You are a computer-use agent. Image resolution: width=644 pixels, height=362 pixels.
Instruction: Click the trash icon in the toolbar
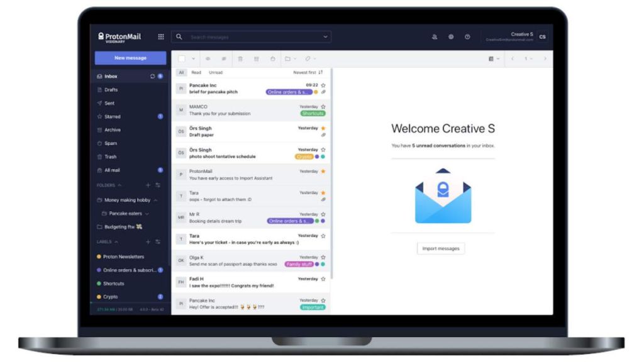click(x=240, y=58)
